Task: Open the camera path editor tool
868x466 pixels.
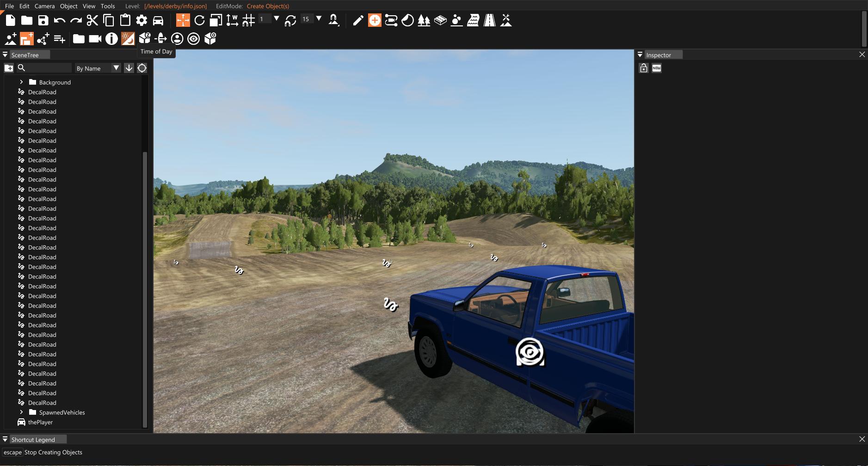Action: 391,20
